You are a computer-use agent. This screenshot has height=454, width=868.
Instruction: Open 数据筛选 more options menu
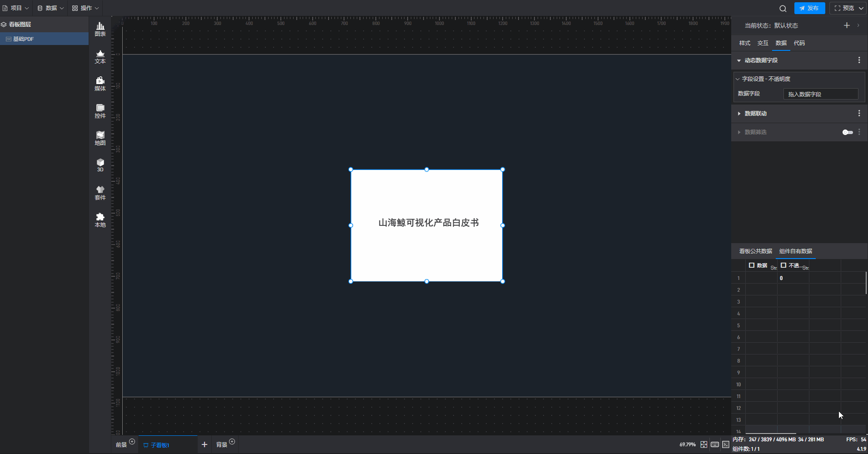pyautogui.click(x=859, y=132)
